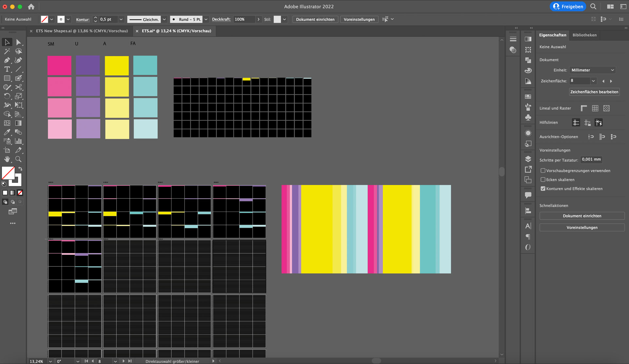629x364 pixels.
Task: Enable Ecken skalieren checkbox
Action: [x=543, y=180]
